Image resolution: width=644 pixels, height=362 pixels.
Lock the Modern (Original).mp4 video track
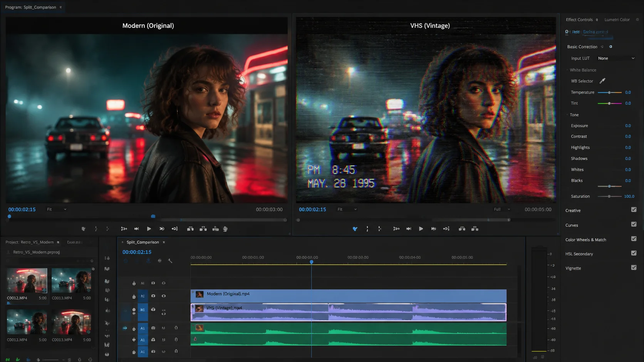[x=134, y=296]
